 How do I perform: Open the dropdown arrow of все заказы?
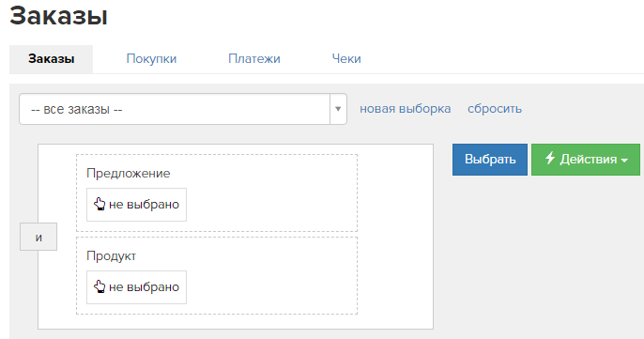tap(338, 109)
